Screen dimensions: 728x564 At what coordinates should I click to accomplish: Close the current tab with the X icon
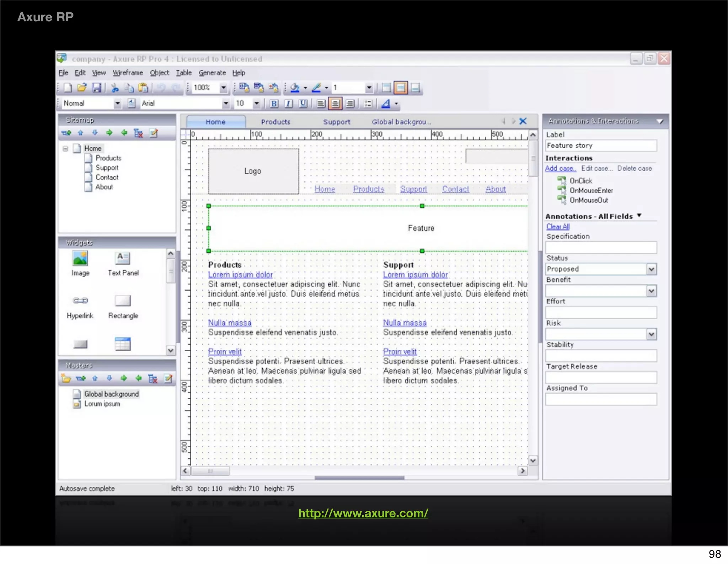pos(523,121)
